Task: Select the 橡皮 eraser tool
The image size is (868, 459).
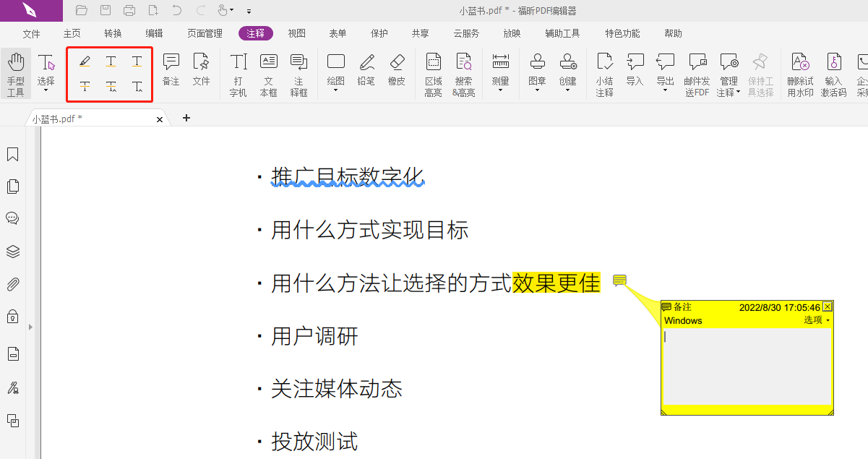Action: [x=396, y=69]
